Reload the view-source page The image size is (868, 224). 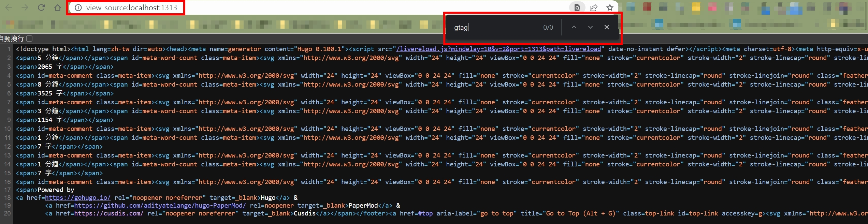coord(41,8)
